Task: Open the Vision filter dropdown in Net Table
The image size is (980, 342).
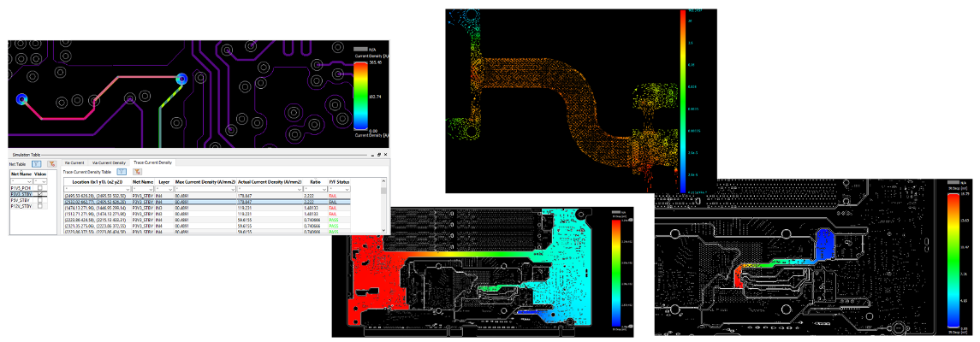Action: point(44,181)
